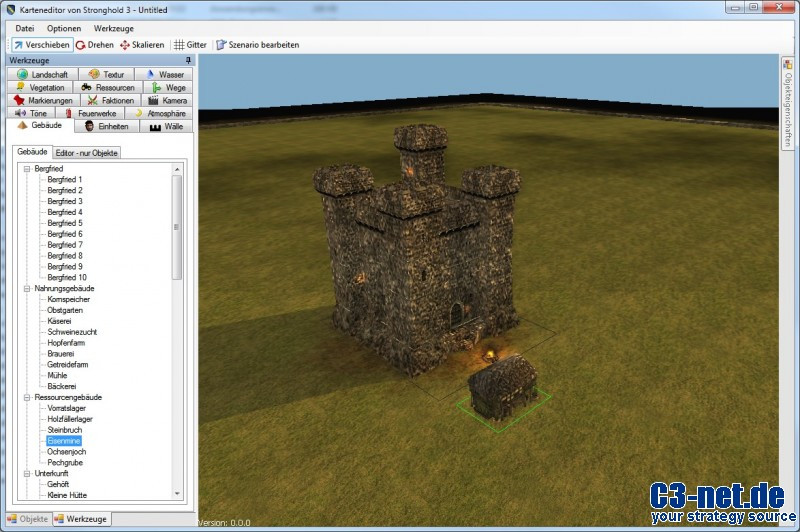Select Steinbruch building
Viewport: 800px width, 532px height.
(64, 430)
